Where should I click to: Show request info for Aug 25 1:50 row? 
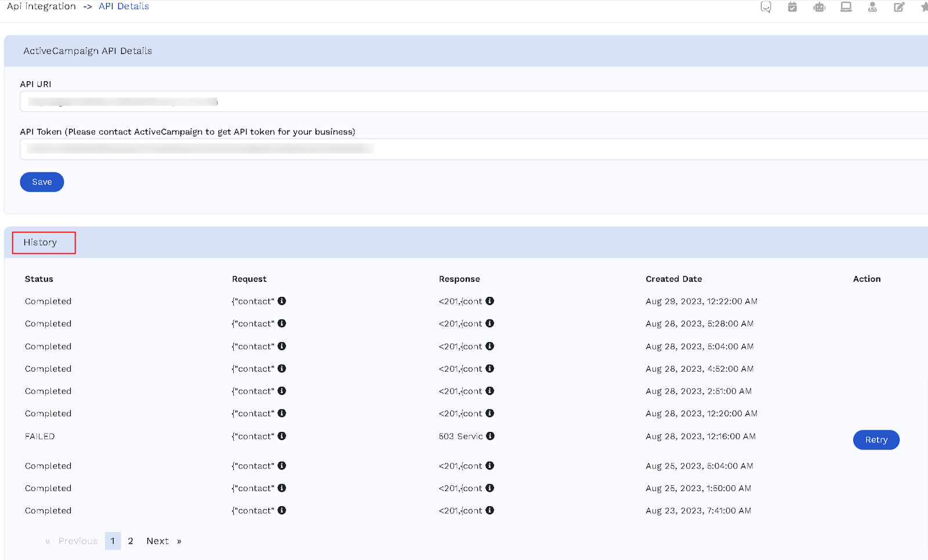tap(282, 488)
